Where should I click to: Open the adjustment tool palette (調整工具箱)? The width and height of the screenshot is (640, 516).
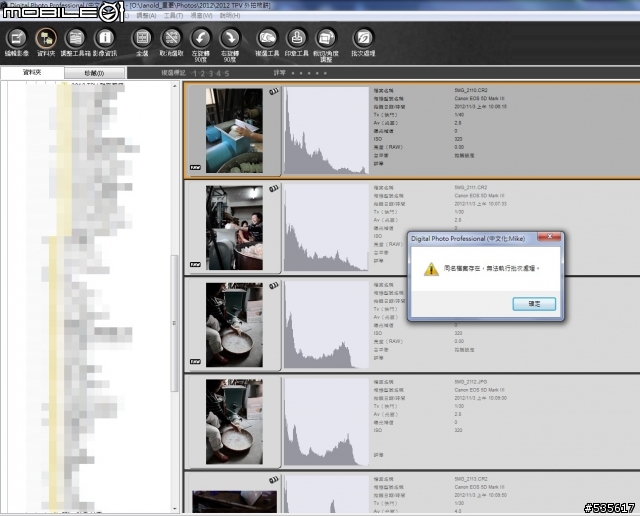(75, 42)
